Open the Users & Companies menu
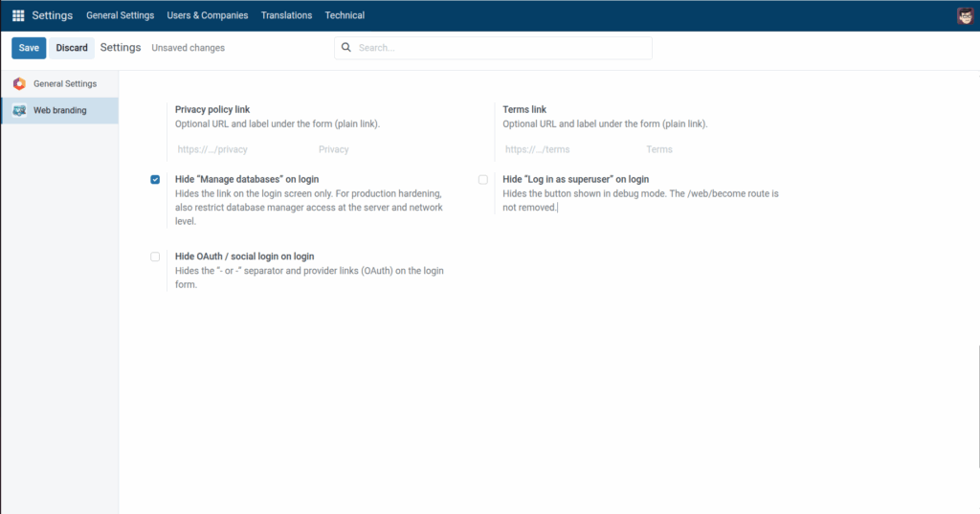Image resolution: width=980 pixels, height=514 pixels. point(208,15)
